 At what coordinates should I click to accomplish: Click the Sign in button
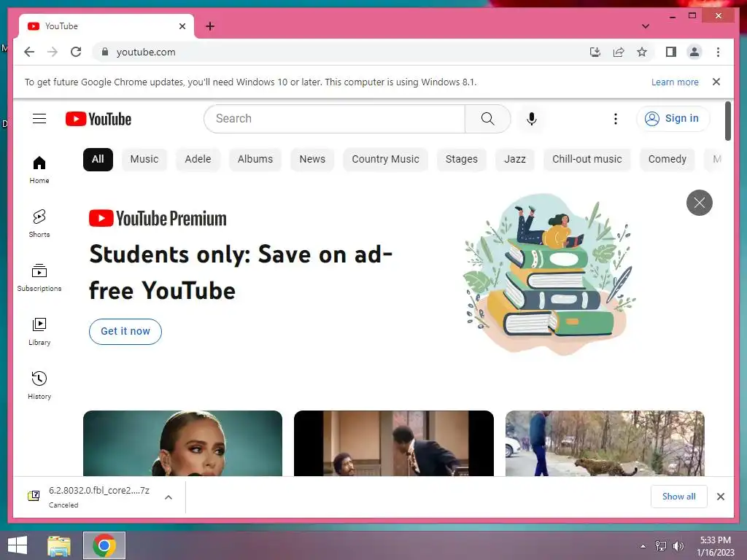[673, 119]
